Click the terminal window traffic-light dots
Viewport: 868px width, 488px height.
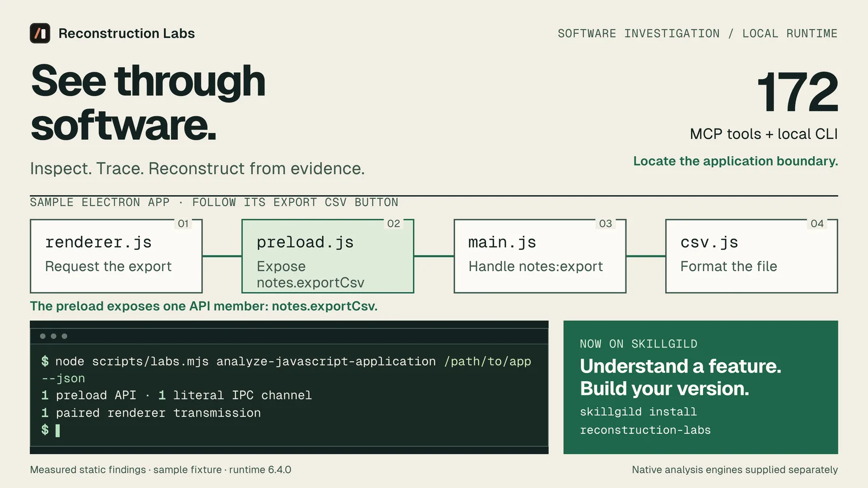click(54, 336)
